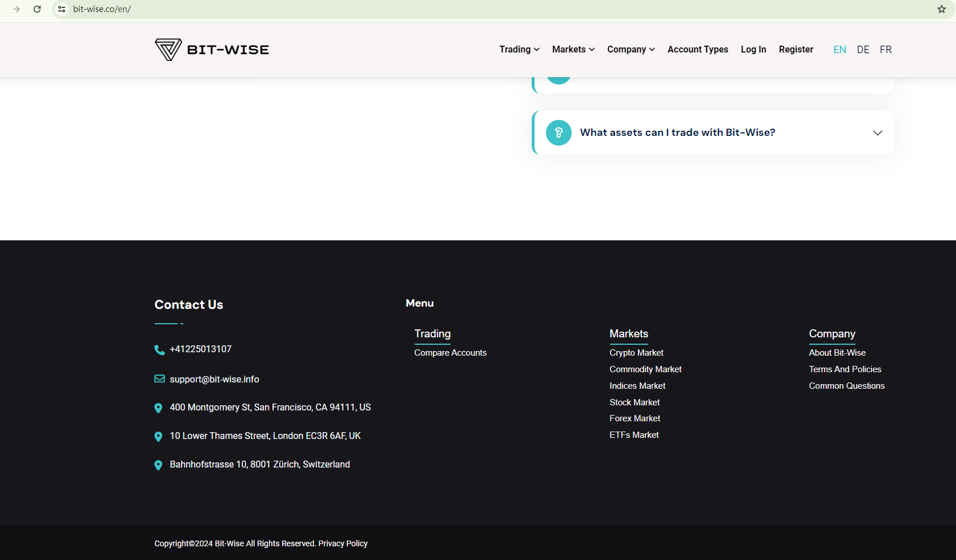Go to the Log In page

pos(753,50)
